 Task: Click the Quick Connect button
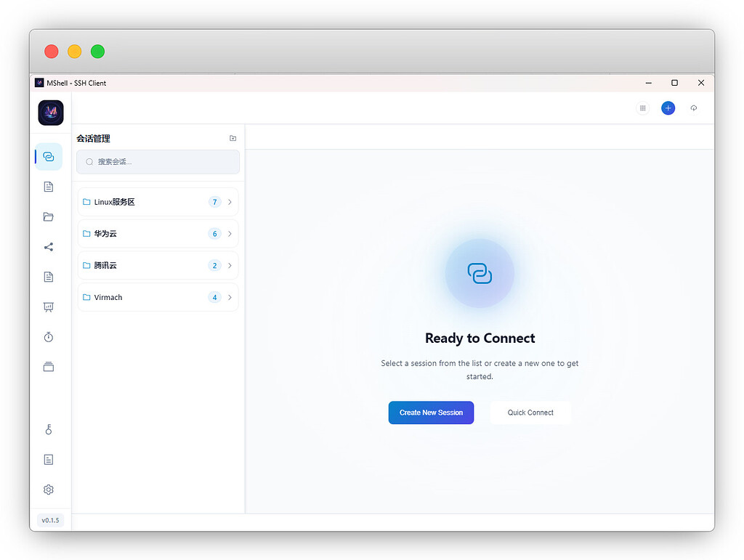coord(530,413)
